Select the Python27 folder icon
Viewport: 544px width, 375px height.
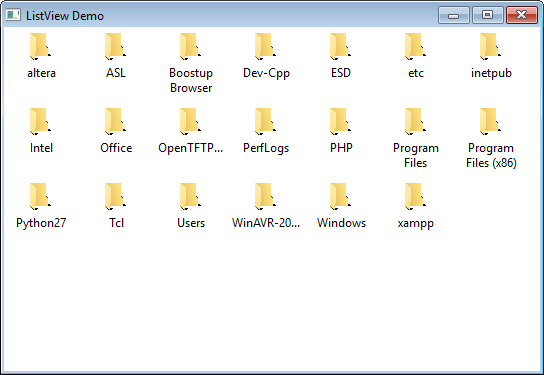coord(41,196)
